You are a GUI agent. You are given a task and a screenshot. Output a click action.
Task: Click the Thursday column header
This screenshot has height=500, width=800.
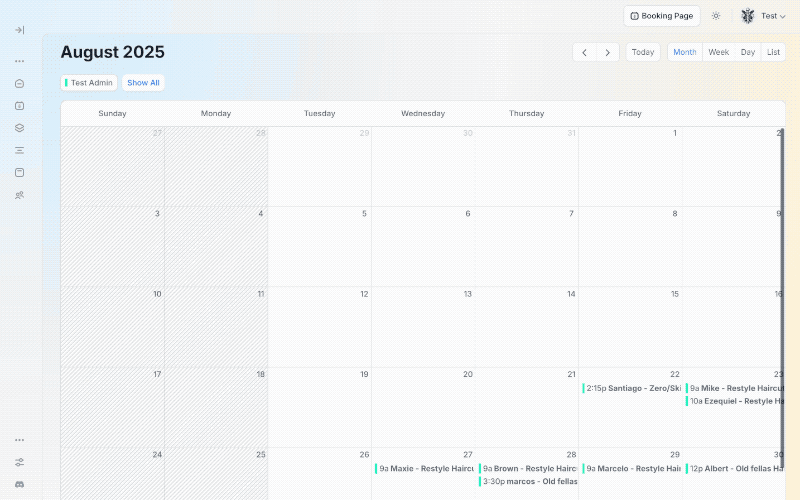coord(527,113)
